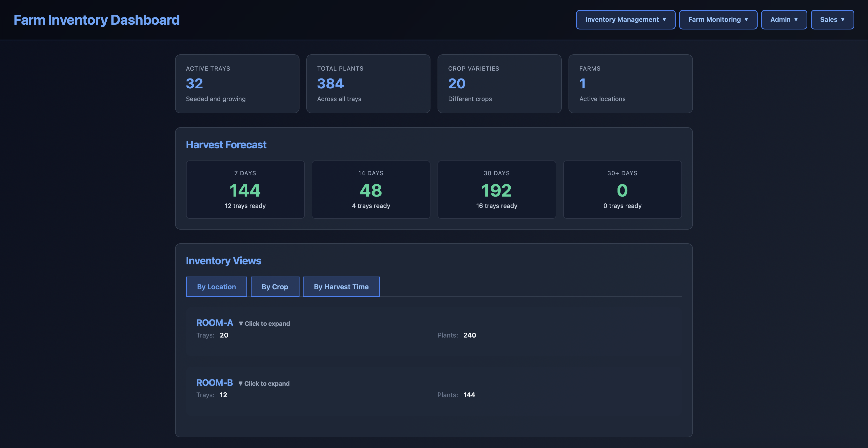Switch to the By Crop view
This screenshot has width=868, height=448.
pyautogui.click(x=275, y=286)
